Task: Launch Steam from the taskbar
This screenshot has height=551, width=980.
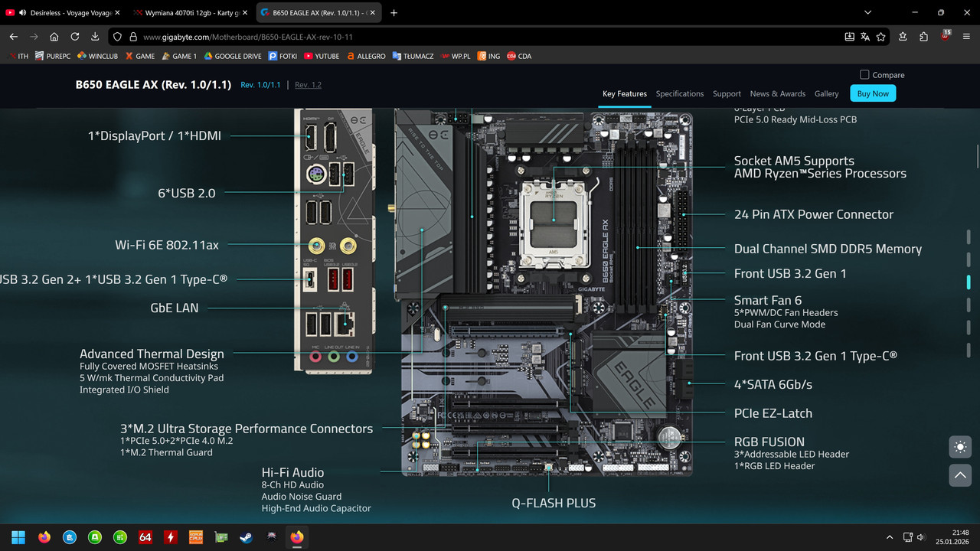Action: tap(246, 537)
